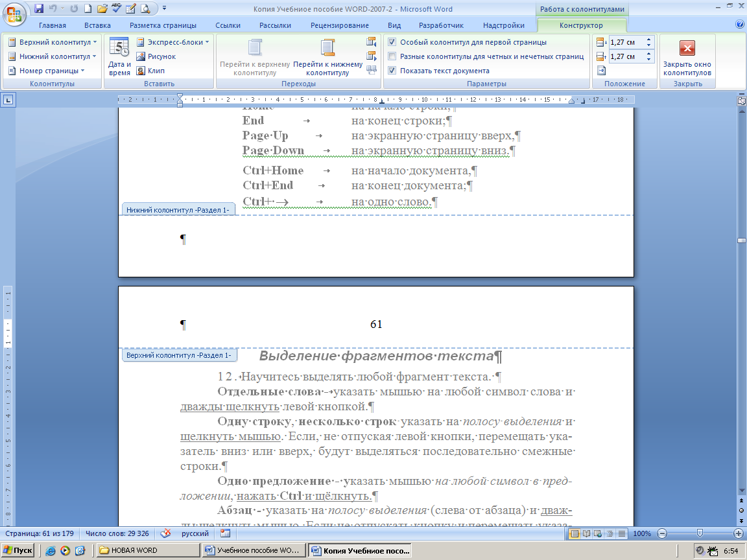Viewport: 747px width, 560px height.
Task: Click the tab selector at ruler corner
Action: [8, 100]
